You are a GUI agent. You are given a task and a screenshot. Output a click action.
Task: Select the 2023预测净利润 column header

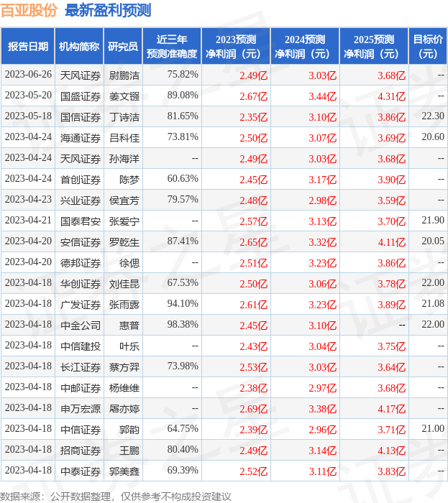(x=236, y=46)
